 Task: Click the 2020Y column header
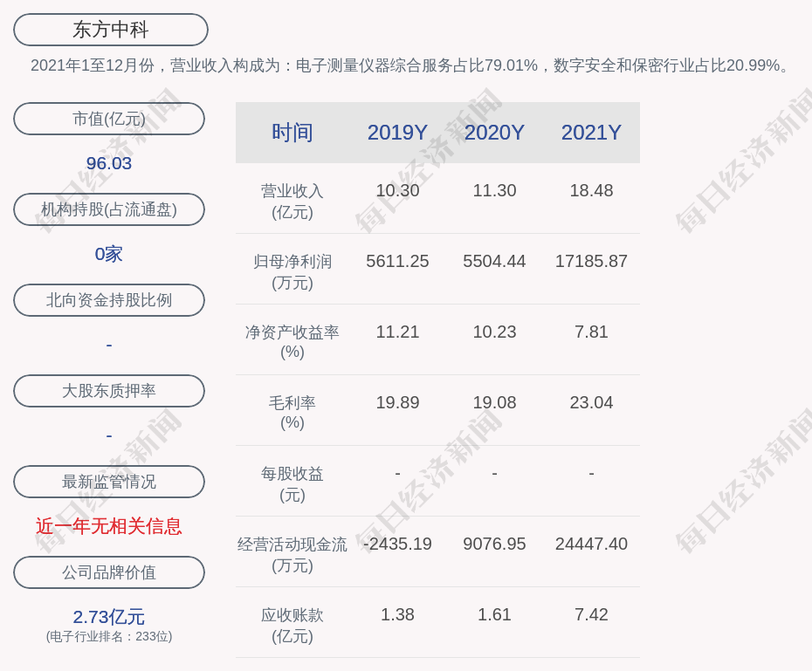(x=494, y=133)
